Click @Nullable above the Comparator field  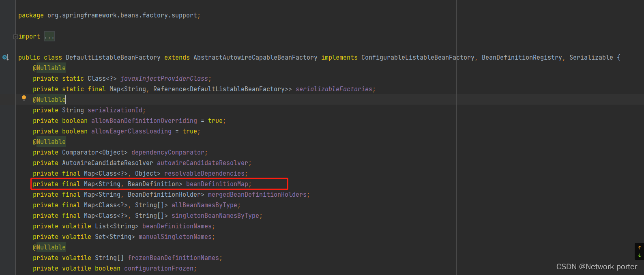tap(49, 142)
